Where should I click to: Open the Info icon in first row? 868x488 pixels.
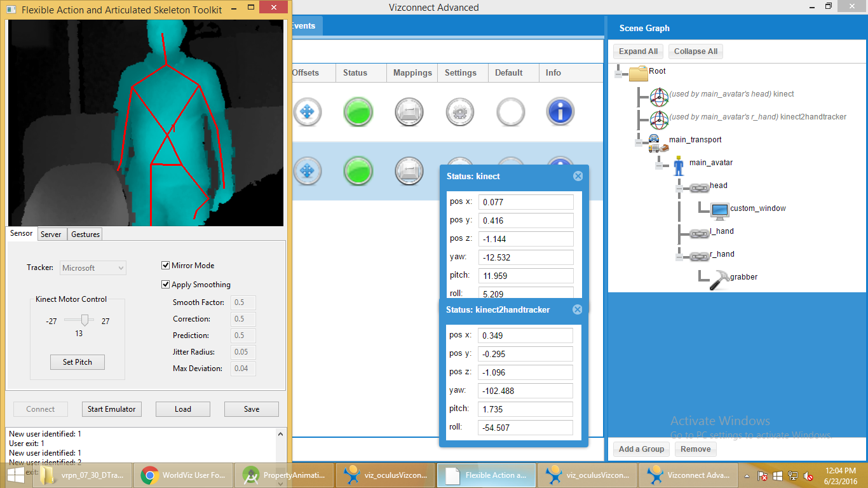tap(560, 112)
